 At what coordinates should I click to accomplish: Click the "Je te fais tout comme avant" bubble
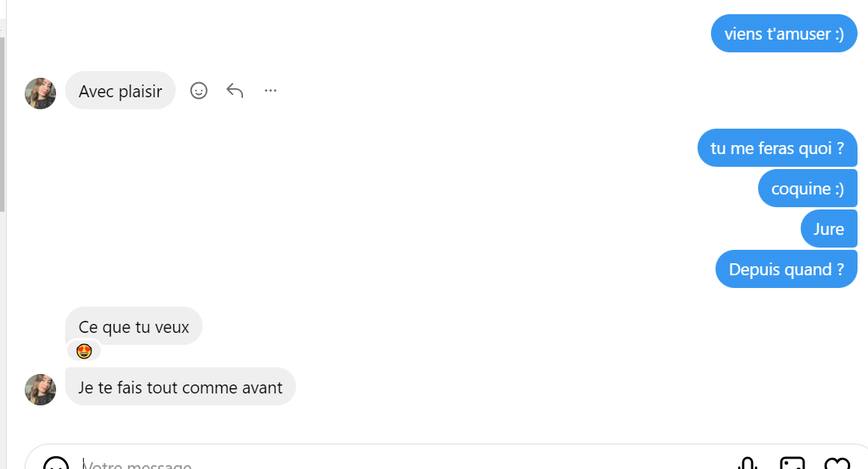click(x=180, y=387)
